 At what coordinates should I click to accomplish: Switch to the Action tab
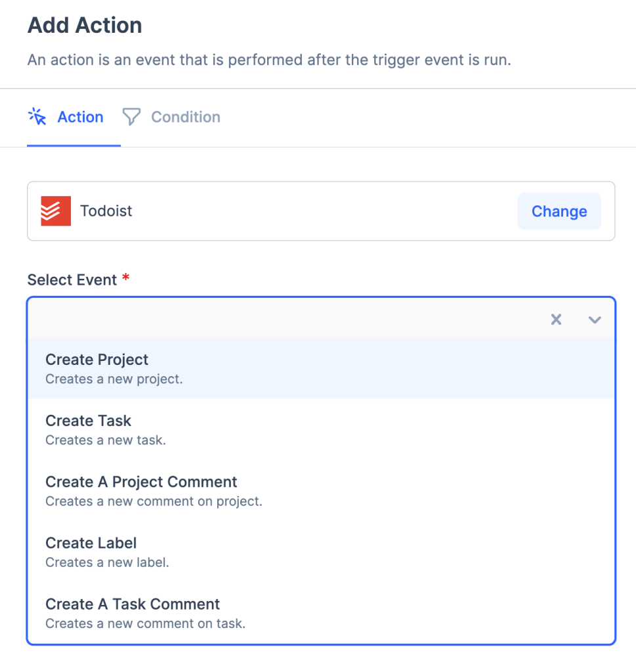[80, 117]
